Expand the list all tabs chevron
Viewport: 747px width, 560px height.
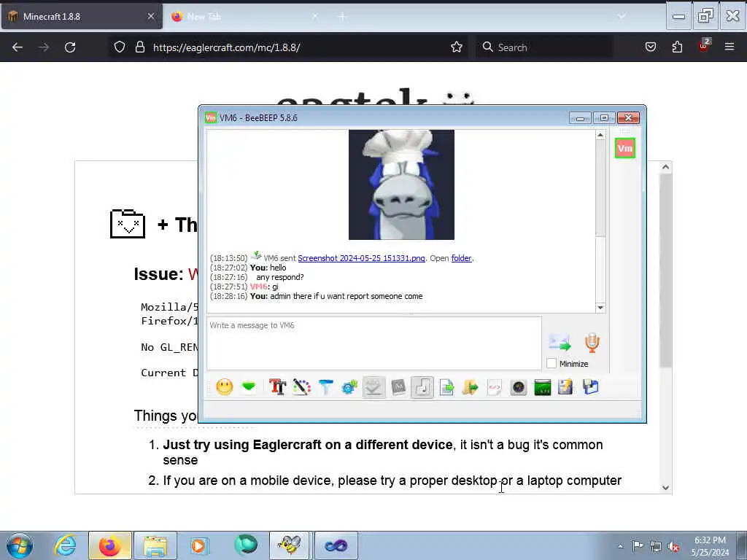coord(622,16)
